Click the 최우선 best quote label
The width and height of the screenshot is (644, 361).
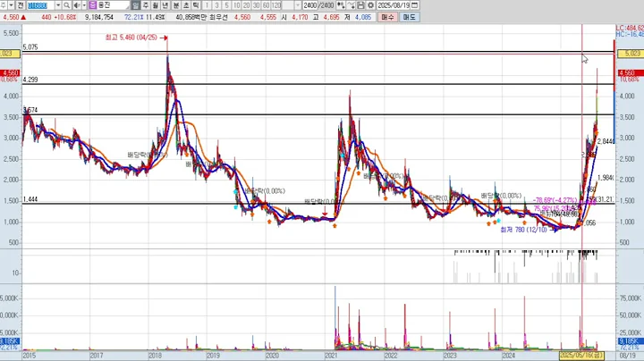pos(218,17)
